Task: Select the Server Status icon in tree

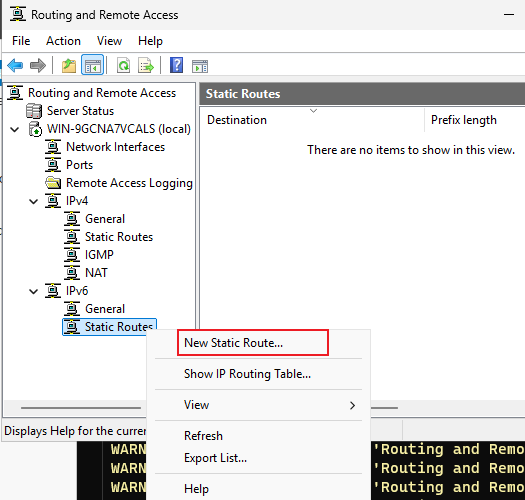Action: 34,111
